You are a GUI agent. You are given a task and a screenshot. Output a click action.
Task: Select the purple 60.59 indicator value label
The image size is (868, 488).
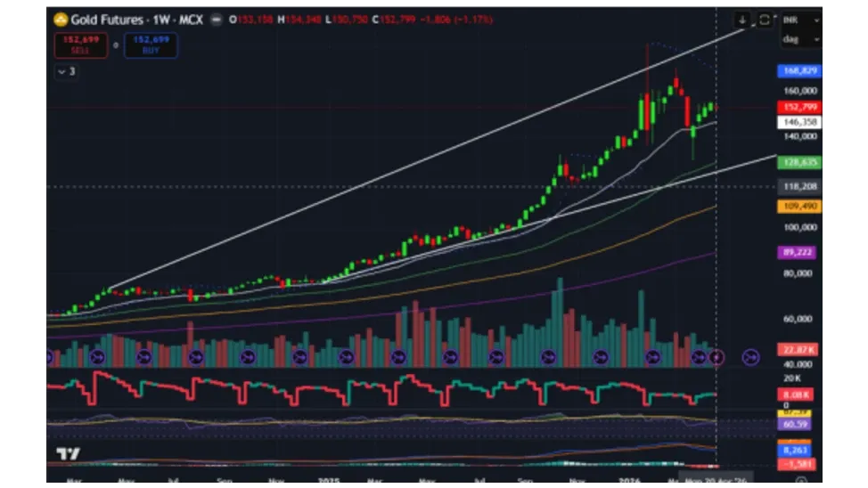point(794,425)
